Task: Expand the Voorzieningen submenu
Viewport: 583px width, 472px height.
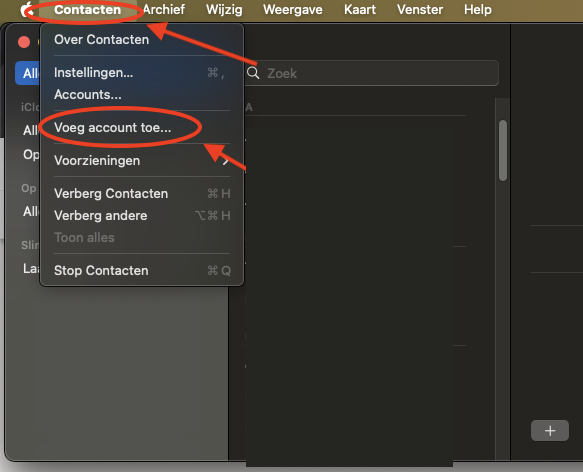Action: [x=142, y=161]
